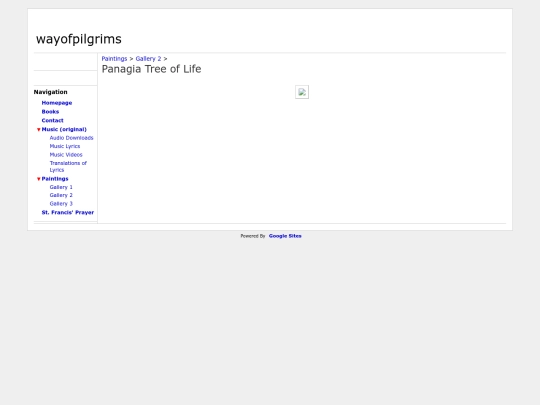Select Audio Downloads in the sidebar
Screen dimensions: 540x405
tap(71, 138)
